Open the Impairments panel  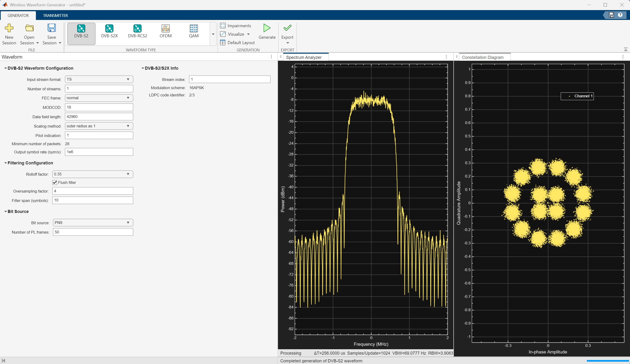(x=235, y=26)
